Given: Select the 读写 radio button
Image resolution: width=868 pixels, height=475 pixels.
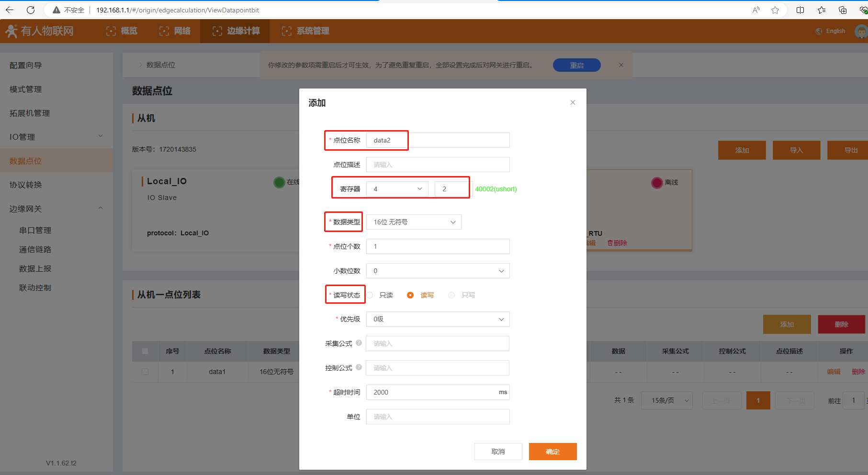Looking at the screenshot, I should (410, 295).
